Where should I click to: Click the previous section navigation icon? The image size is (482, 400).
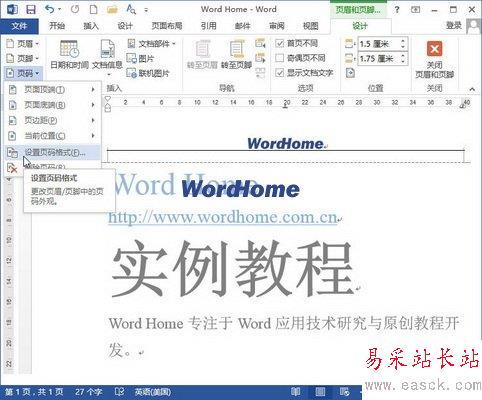pos(260,43)
